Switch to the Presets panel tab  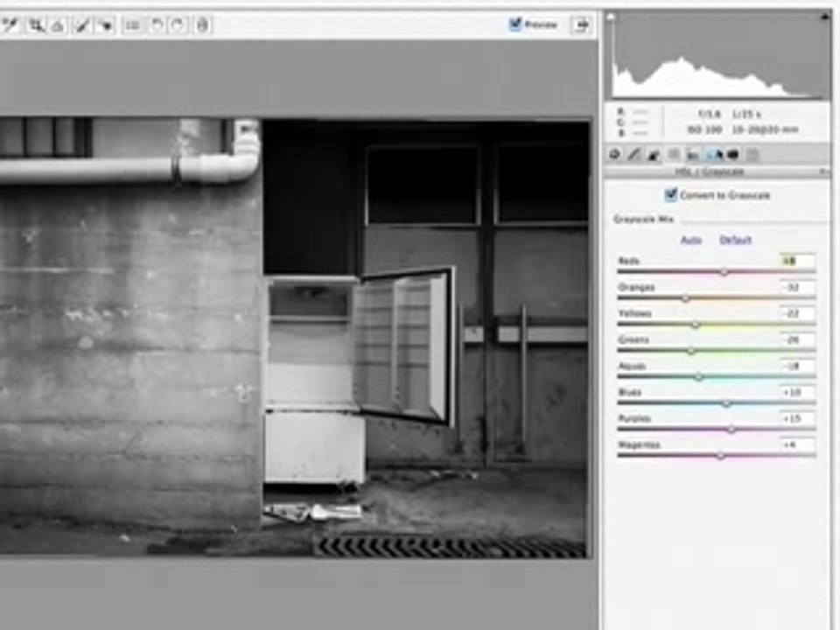point(752,155)
